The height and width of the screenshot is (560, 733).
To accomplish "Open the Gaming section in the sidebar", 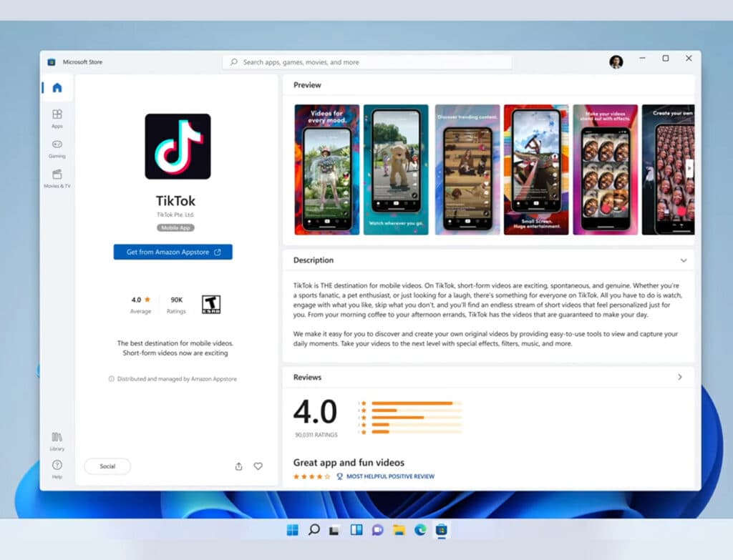I will pos(57,149).
